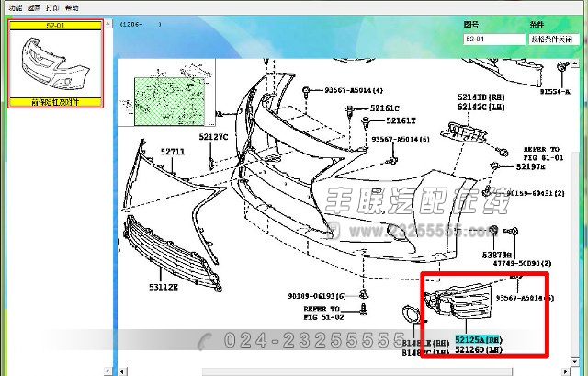Select part label 52711

click(x=173, y=152)
